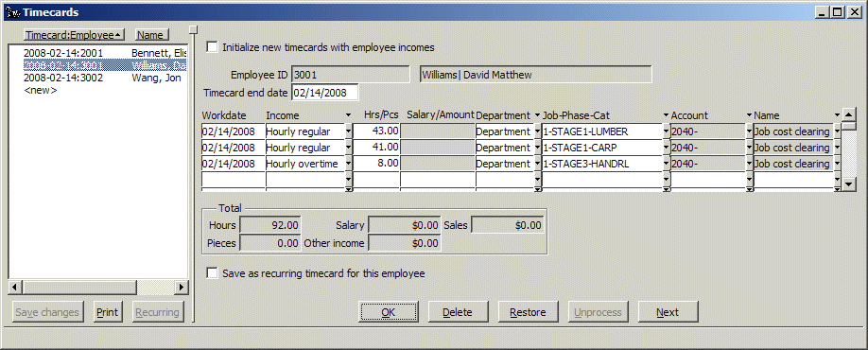
Task: Click Account 2040- cell on 1-STAGE1-LUMBER row
Action: [708, 131]
